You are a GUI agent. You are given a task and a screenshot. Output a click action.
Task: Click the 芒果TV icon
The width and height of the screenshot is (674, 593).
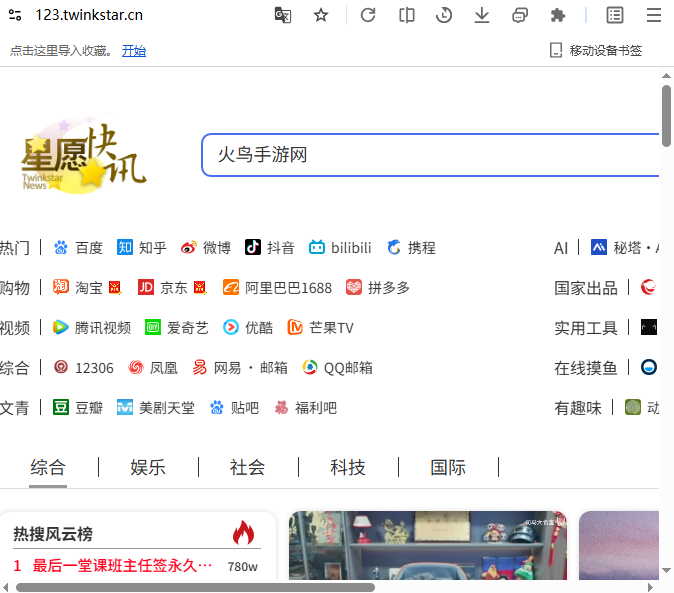[x=295, y=327]
